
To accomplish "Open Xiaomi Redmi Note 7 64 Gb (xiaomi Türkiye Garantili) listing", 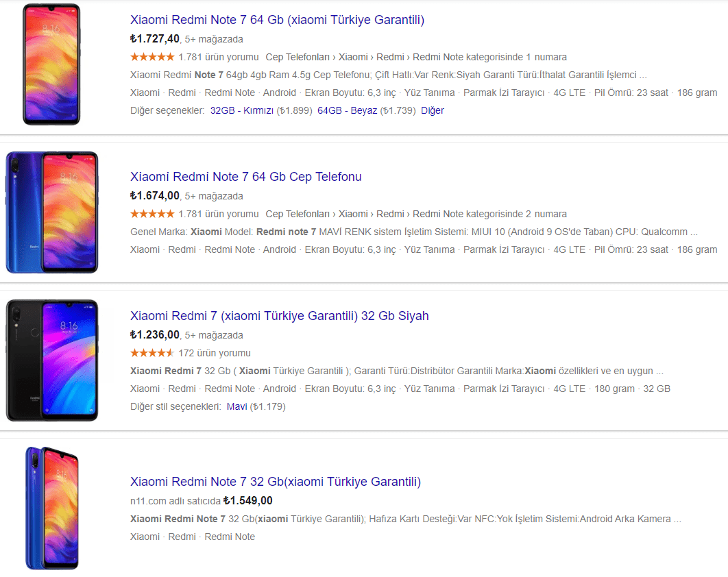I will click(277, 20).
